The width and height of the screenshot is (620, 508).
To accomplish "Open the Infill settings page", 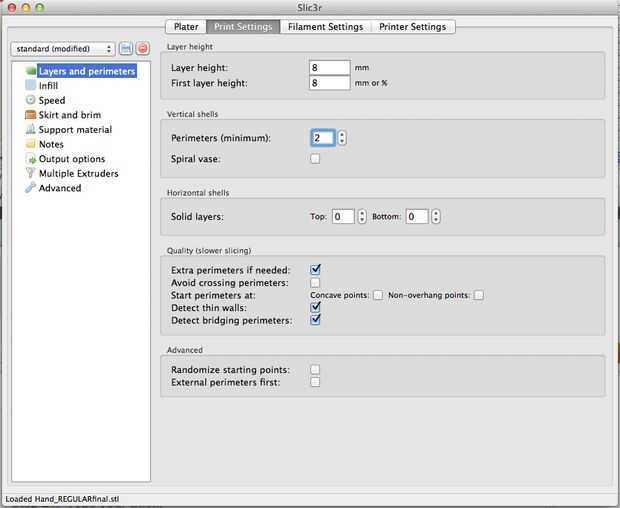I will 48,86.
